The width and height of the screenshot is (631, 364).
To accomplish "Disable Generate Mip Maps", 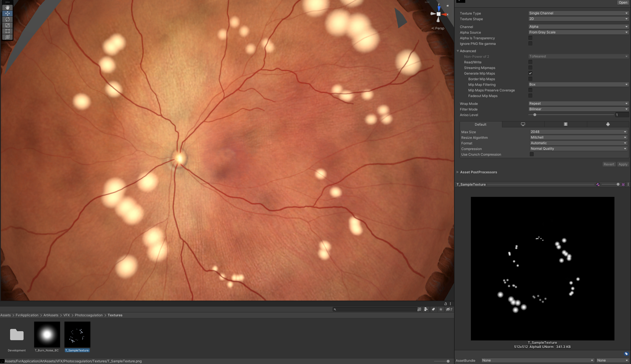I will pos(530,73).
